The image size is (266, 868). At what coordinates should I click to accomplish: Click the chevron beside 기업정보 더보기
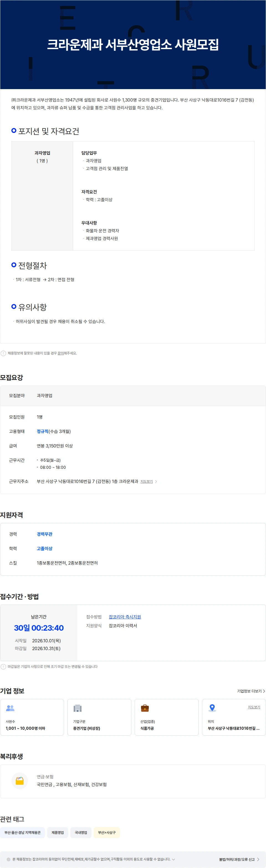264,691
